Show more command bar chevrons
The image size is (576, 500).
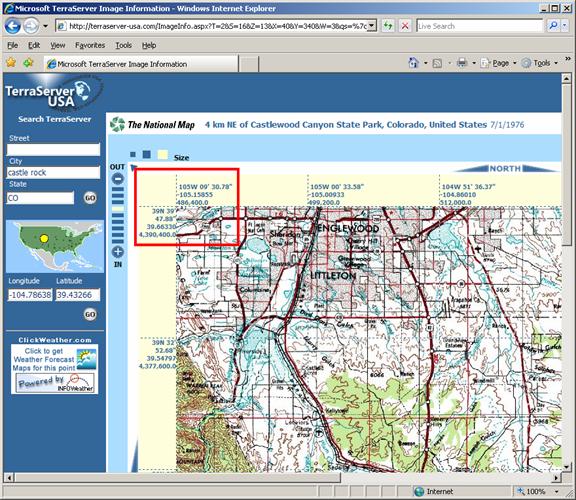click(568, 59)
